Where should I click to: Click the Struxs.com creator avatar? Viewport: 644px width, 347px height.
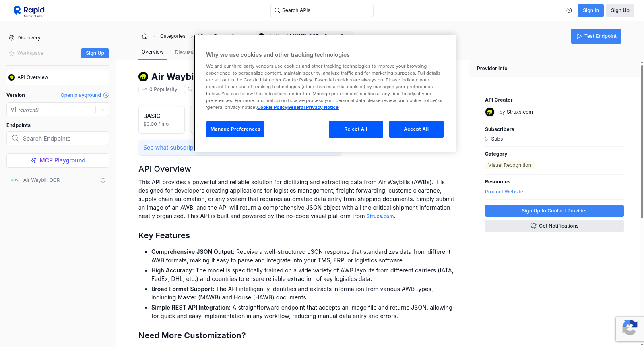click(490, 112)
